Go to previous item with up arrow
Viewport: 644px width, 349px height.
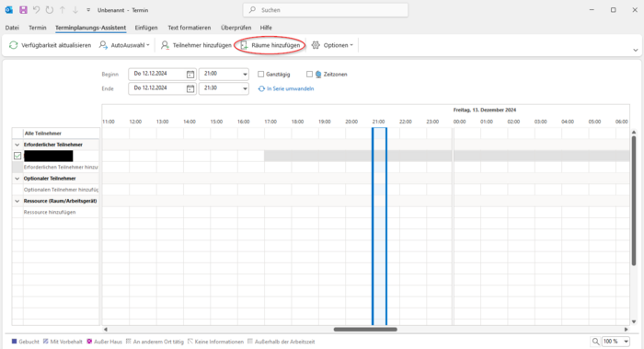[x=63, y=10]
